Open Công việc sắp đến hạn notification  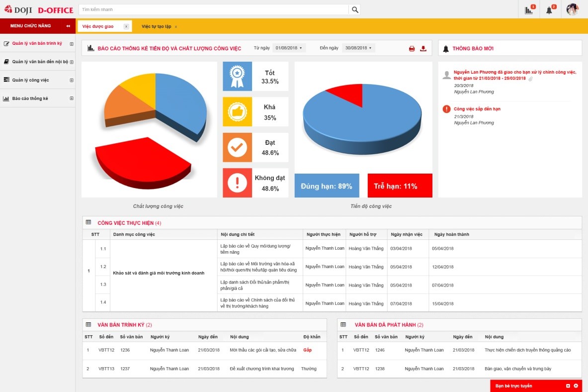tap(477, 109)
